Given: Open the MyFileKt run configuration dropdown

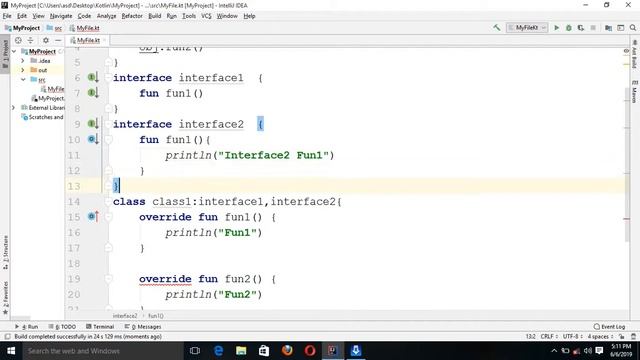Looking at the screenshot, I should (x=527, y=28).
